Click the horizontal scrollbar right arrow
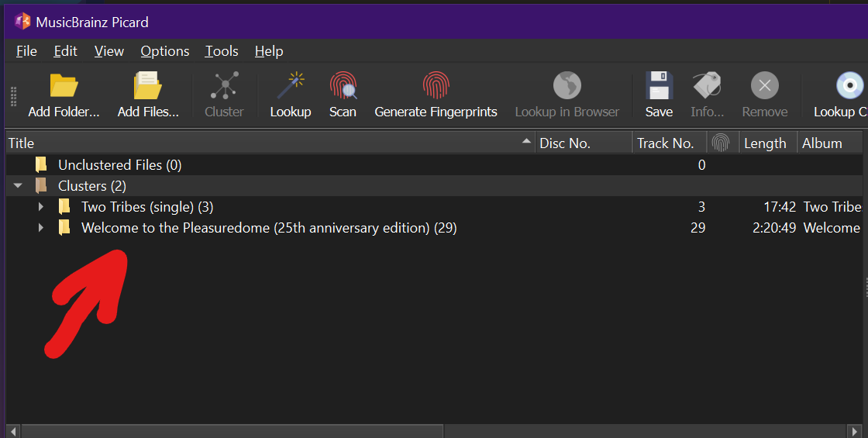Screen dimensions: 868x438 click(856, 431)
